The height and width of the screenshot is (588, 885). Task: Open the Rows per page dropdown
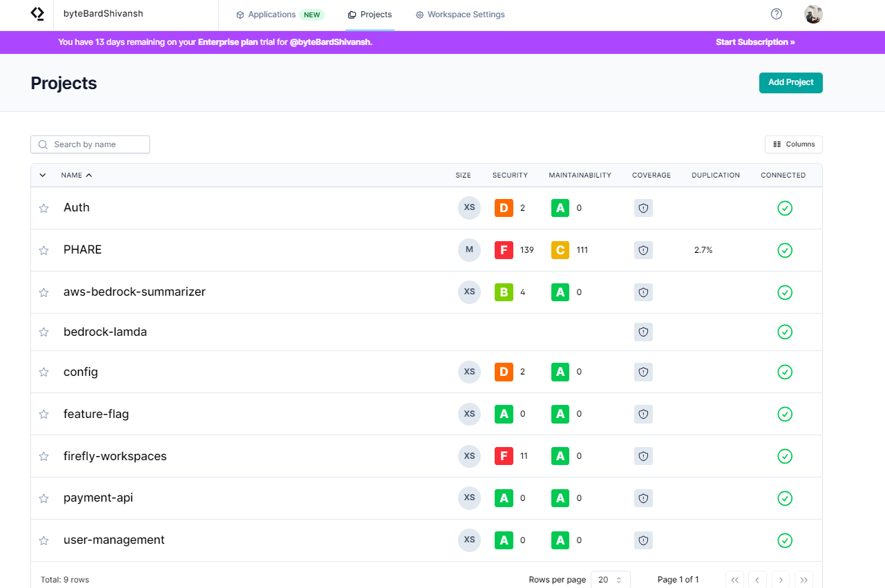(610, 580)
